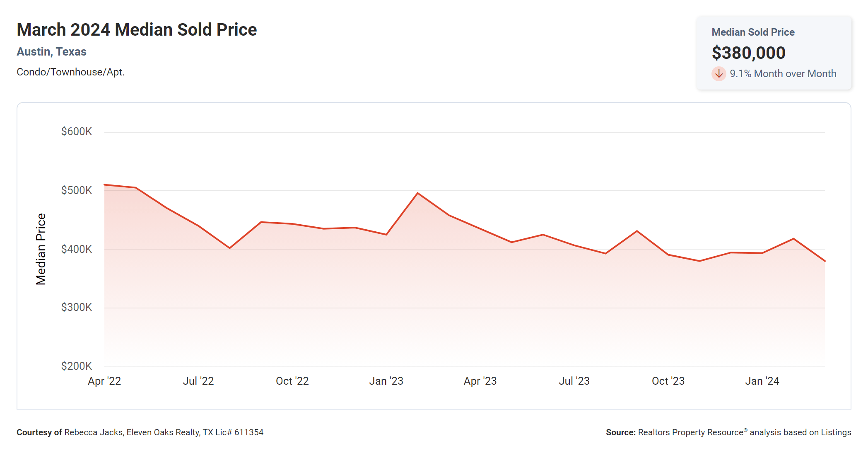Click the Oct '23 x-axis label
This screenshot has width=868, height=456.
click(x=668, y=381)
